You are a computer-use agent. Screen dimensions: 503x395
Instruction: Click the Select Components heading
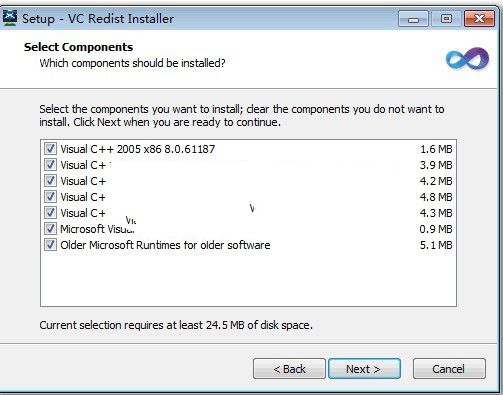pos(78,47)
